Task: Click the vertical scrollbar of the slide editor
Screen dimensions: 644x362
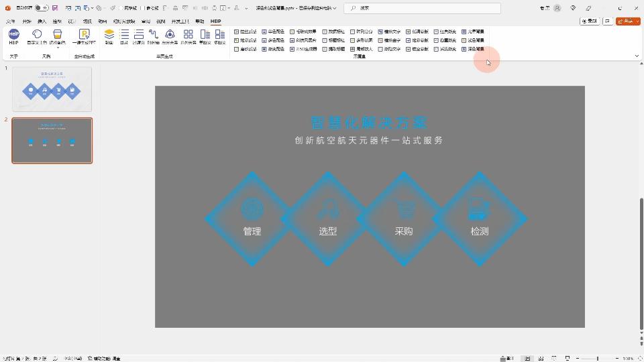Action: 641,264
